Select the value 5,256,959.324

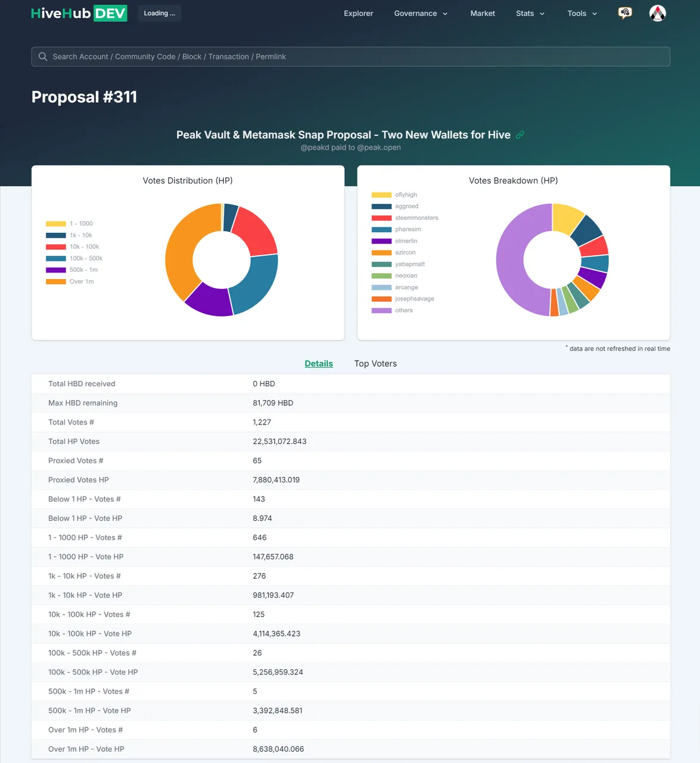coord(278,672)
